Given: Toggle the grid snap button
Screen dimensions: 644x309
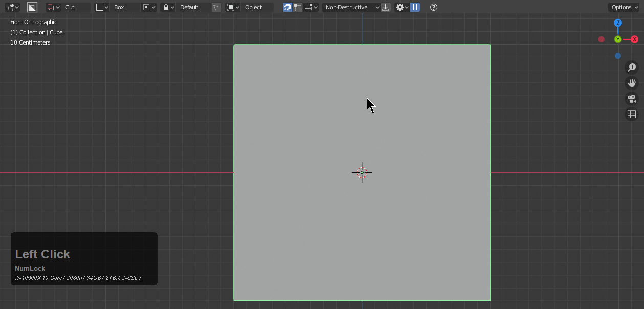Looking at the screenshot, I should tap(297, 7).
